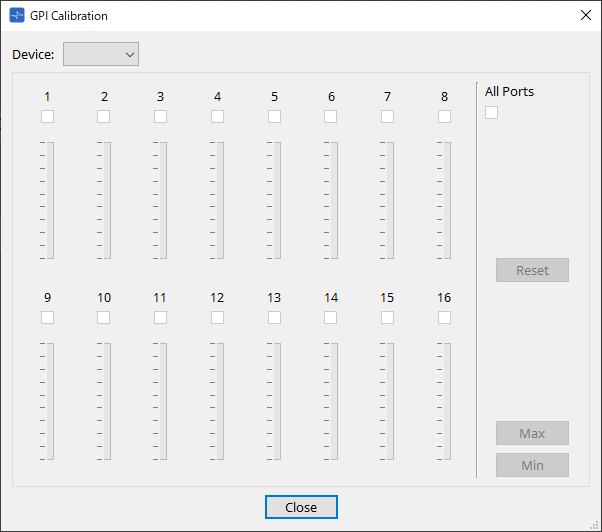The image size is (602, 532).
Task: Check the port 7 checkbox
Action: [x=387, y=116]
